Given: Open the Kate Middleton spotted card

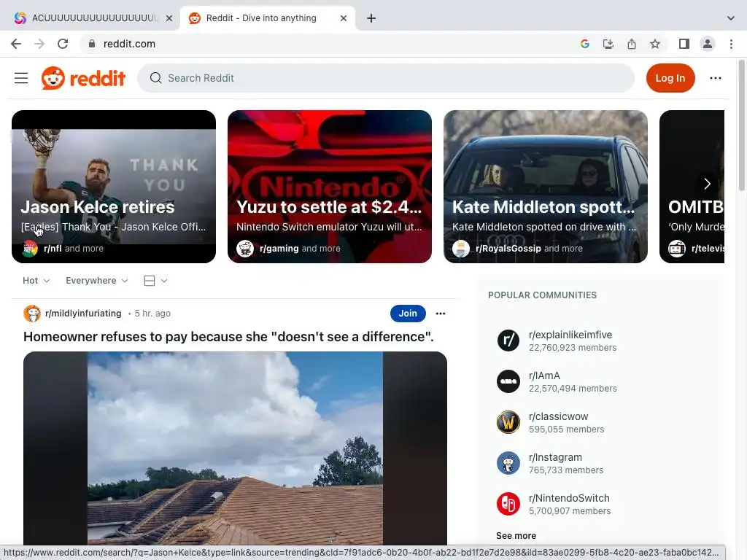Looking at the screenshot, I should (x=546, y=187).
